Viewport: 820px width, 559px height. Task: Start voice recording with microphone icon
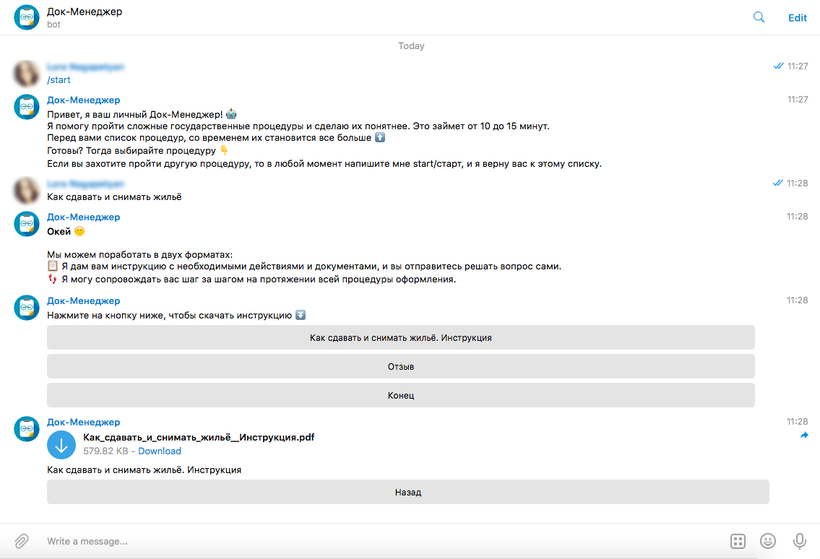(799, 541)
